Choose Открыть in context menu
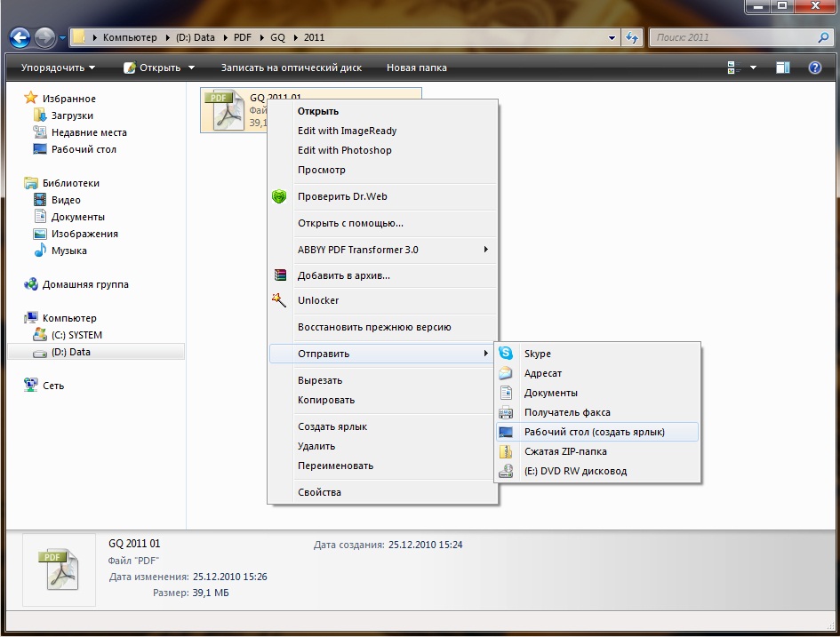The width and height of the screenshot is (840, 637). pyautogui.click(x=383, y=111)
